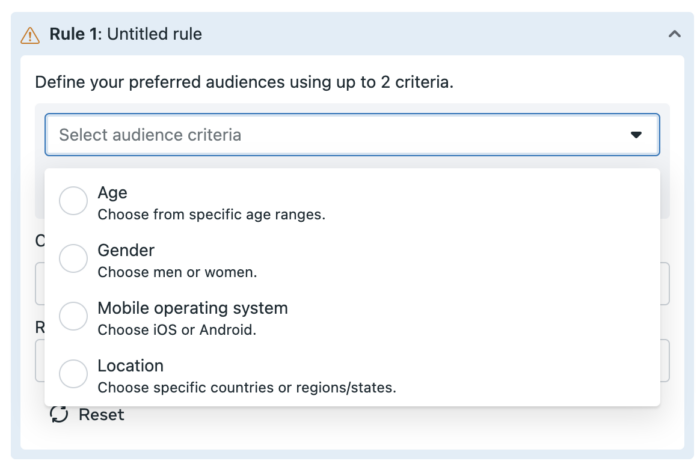Select the Age radio button
Image resolution: width=700 pixels, height=464 pixels.
[73, 201]
